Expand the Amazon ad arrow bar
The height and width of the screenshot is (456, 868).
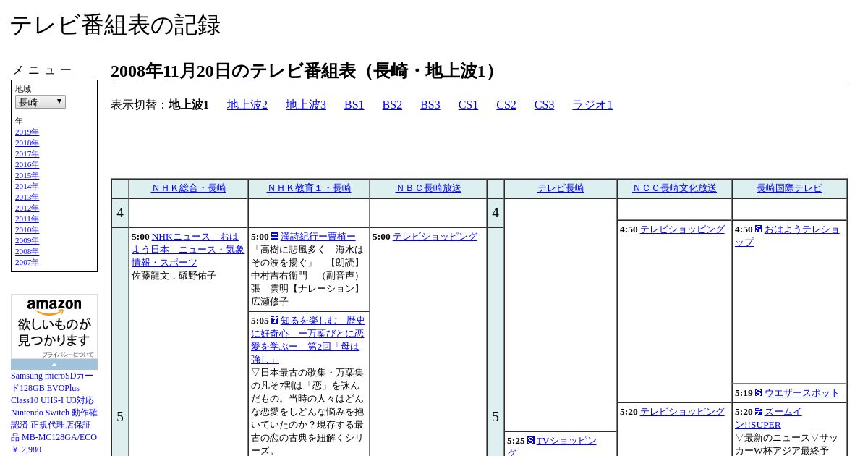54,365
